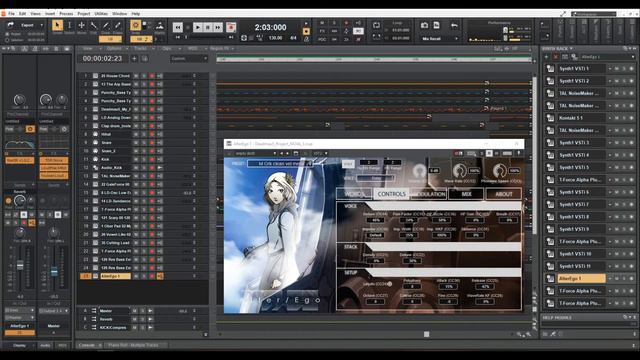The width and height of the screenshot is (640, 360).
Task: Open the Help menu
Action: [x=136, y=13]
